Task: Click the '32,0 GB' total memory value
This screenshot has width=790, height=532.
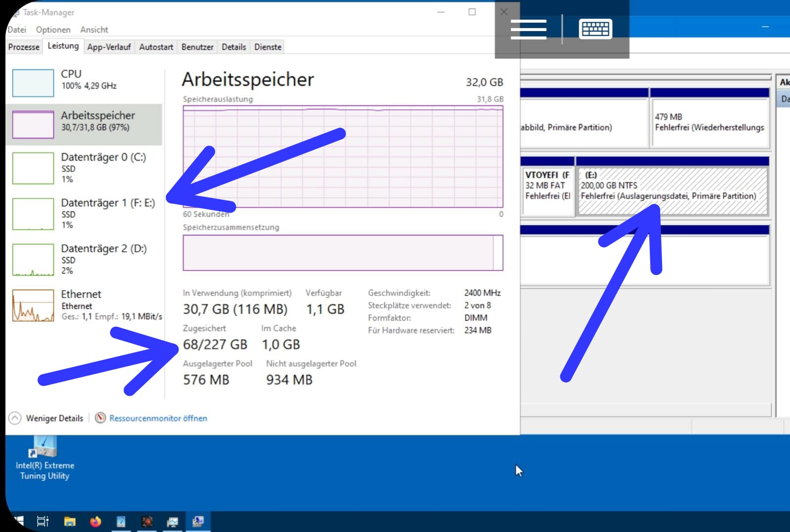Action: pyautogui.click(x=484, y=82)
